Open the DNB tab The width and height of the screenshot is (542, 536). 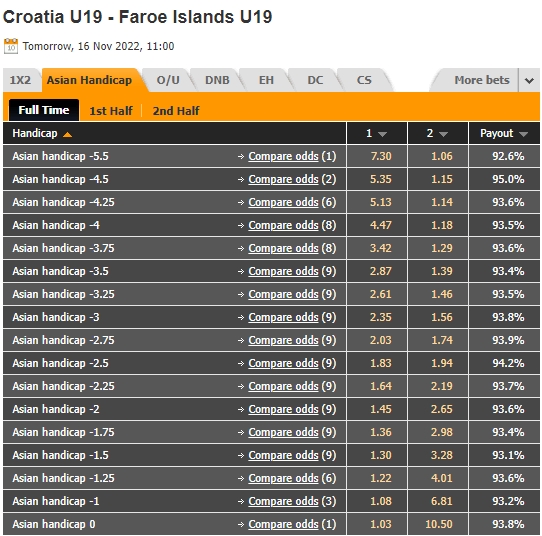(x=217, y=80)
